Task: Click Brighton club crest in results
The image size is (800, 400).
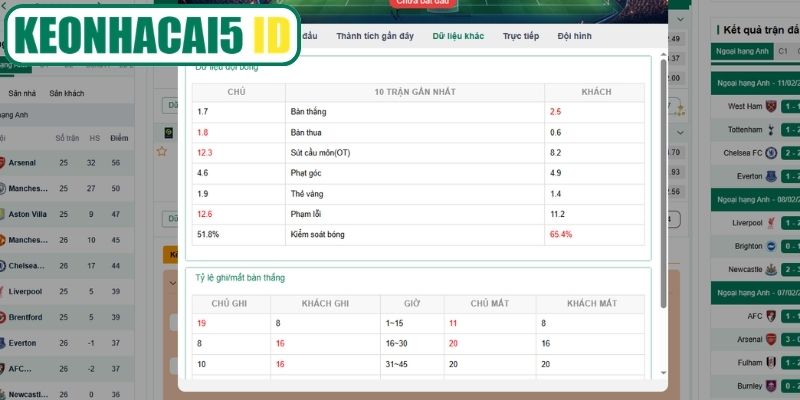Action: pyautogui.click(x=771, y=246)
